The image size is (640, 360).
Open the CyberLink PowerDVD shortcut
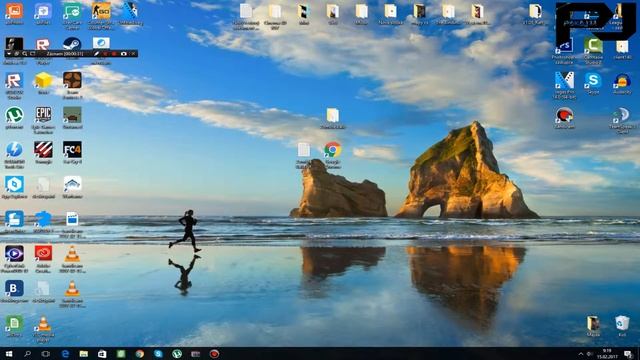pyautogui.click(x=14, y=254)
